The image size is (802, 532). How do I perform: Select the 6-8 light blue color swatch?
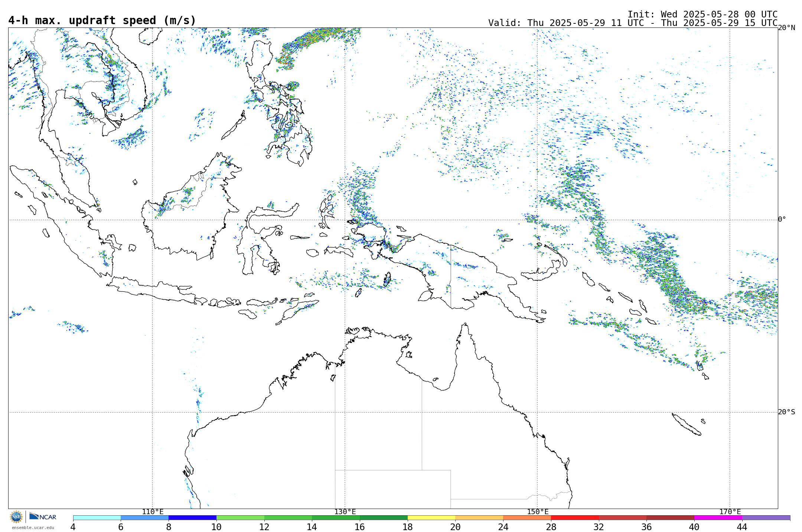(144, 518)
